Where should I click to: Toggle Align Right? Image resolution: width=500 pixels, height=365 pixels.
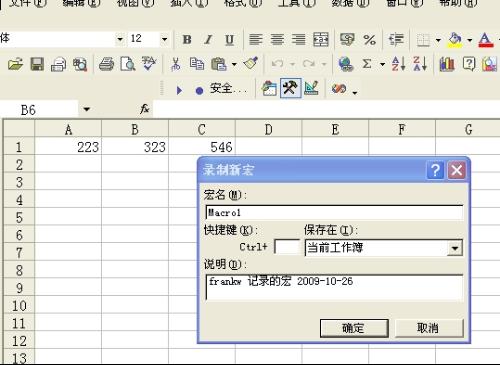298,40
